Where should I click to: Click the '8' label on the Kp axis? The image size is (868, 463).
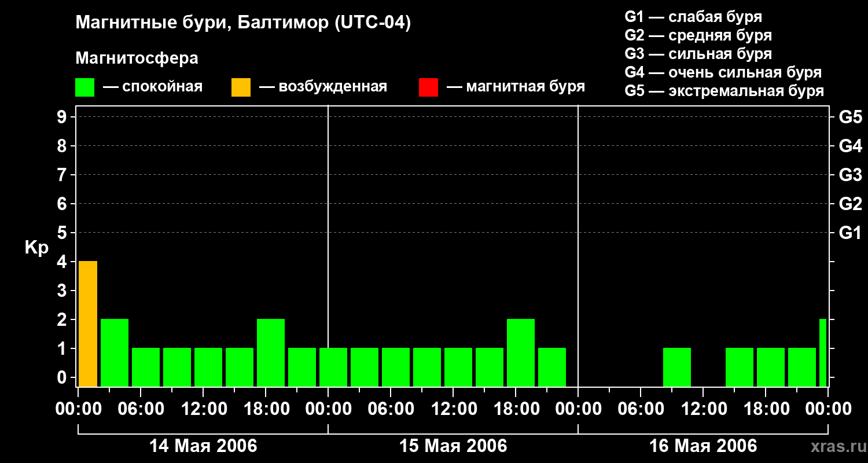pos(63,146)
